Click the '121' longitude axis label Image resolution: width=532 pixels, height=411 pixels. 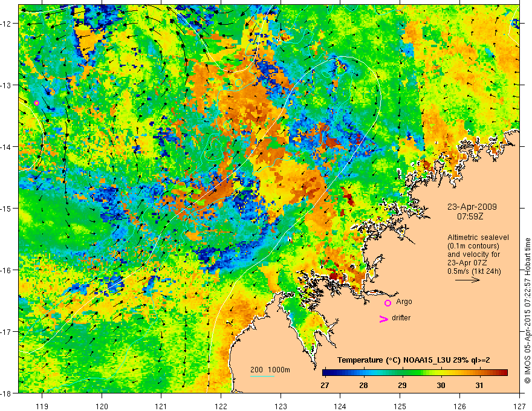[x=161, y=406]
